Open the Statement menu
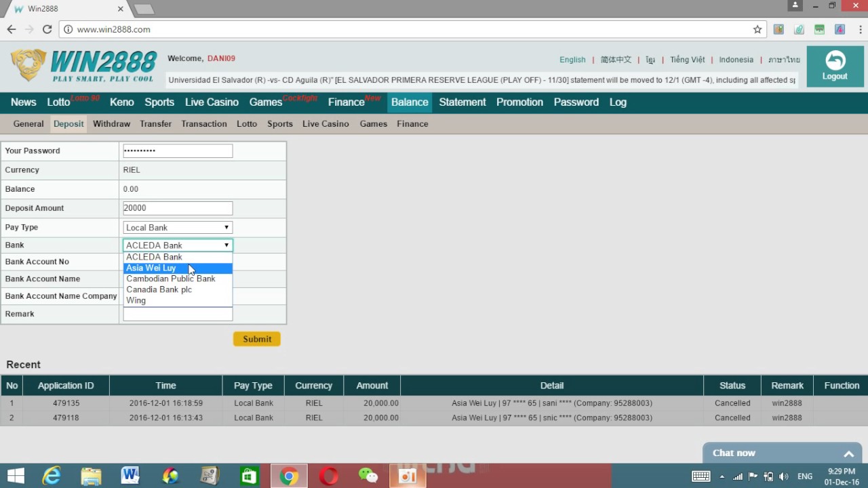The height and width of the screenshot is (488, 868). [462, 102]
